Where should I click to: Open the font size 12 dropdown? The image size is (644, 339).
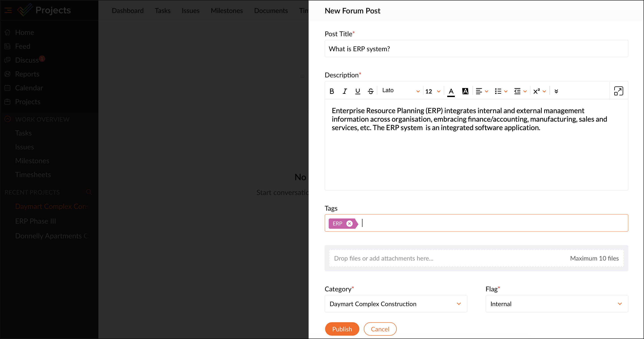pos(432,91)
